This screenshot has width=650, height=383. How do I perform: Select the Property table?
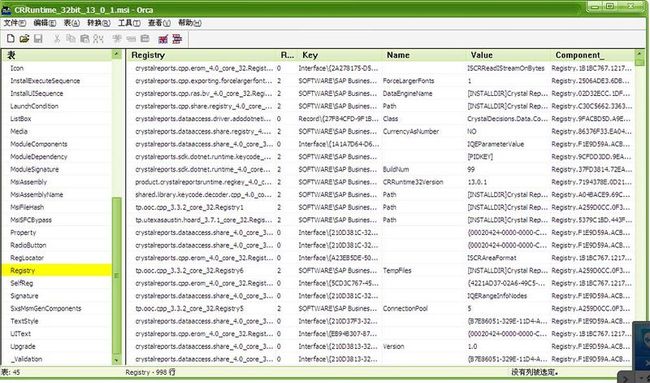pos(23,233)
